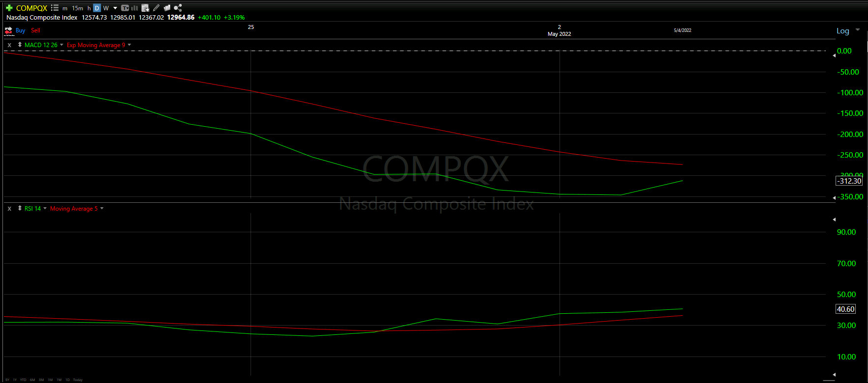Image resolution: width=868 pixels, height=383 pixels.
Task: Click the Sell button
Action: 35,30
